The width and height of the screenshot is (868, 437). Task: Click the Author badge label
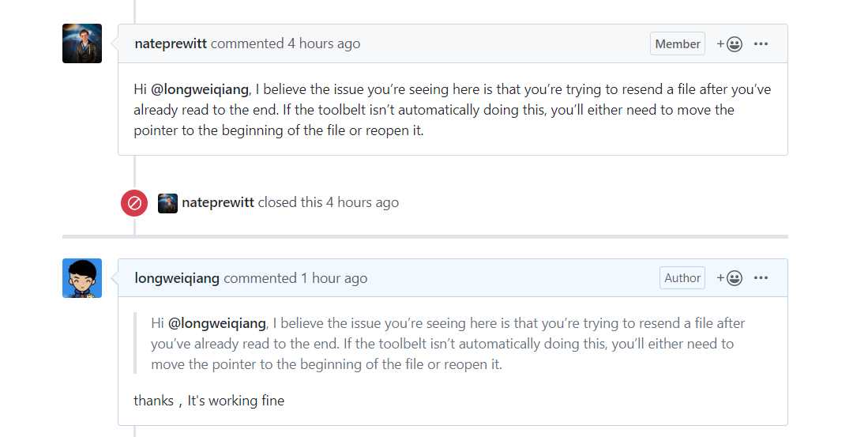[682, 278]
